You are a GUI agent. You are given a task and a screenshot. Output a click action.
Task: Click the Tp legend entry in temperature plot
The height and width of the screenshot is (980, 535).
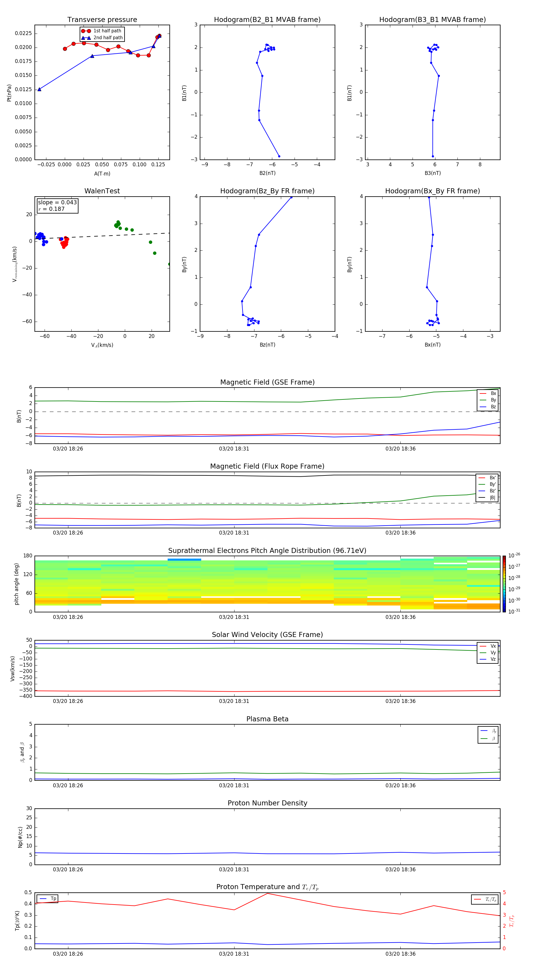(x=48, y=899)
